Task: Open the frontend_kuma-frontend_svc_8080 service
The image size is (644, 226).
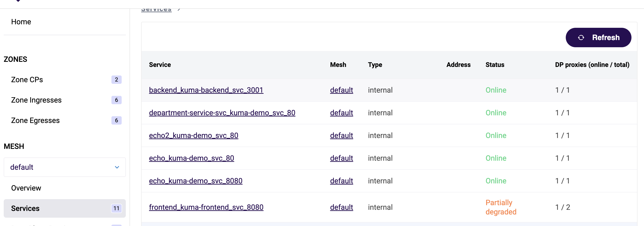Action: (x=206, y=207)
